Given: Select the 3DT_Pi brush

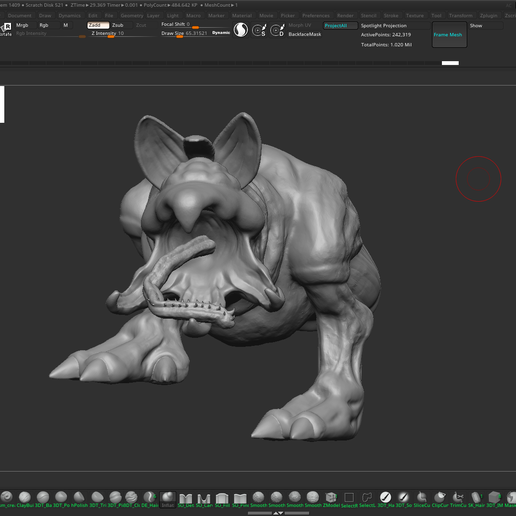Looking at the screenshot, I should [115, 499].
